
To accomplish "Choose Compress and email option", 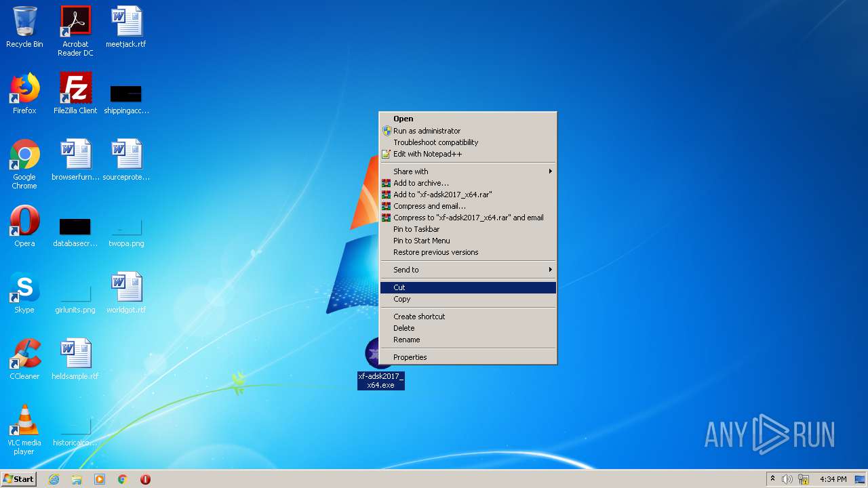I will [x=468, y=206].
